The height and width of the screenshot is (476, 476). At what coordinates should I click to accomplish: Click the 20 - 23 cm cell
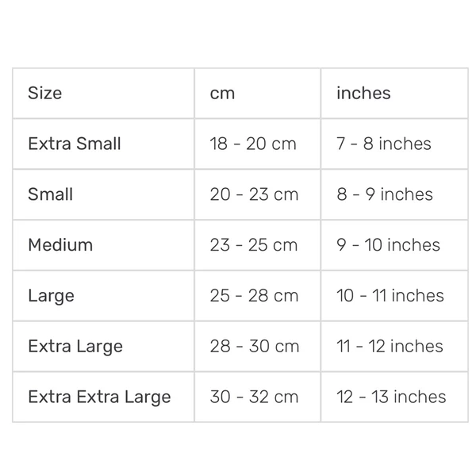point(254,194)
